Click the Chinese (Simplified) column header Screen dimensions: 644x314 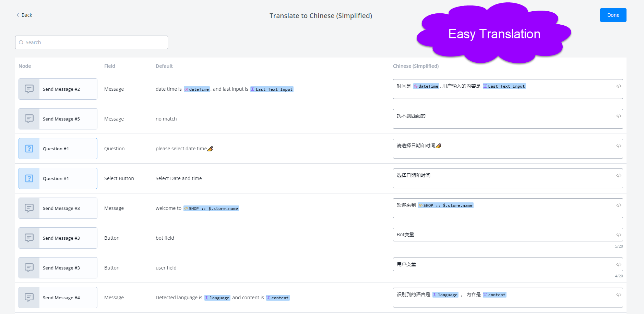[x=416, y=66]
